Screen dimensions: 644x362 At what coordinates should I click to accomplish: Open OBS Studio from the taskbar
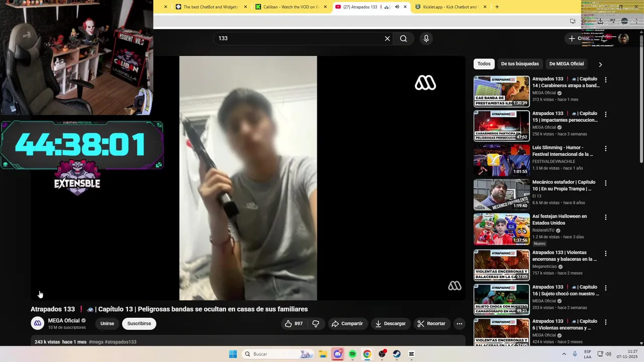click(x=382, y=354)
